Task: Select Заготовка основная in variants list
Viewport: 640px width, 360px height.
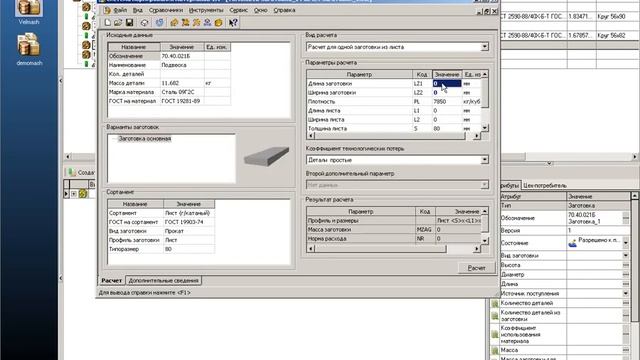Action: coord(144,139)
